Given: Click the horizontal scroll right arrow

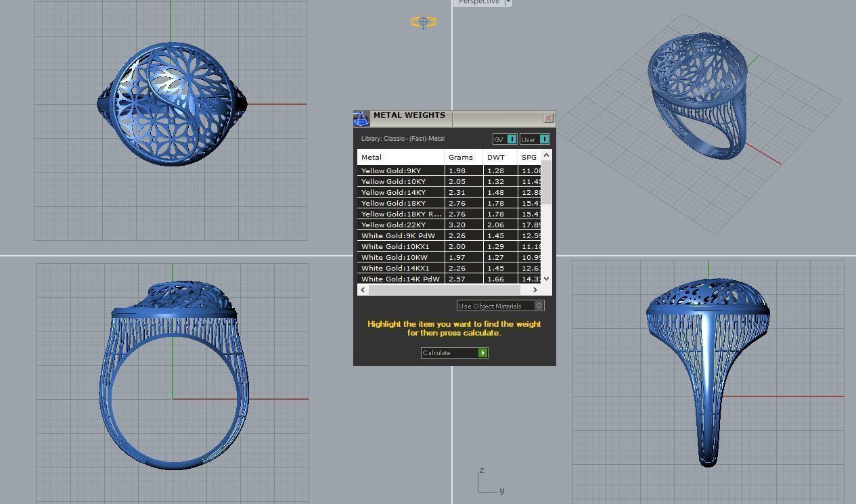Looking at the screenshot, I should 535,290.
